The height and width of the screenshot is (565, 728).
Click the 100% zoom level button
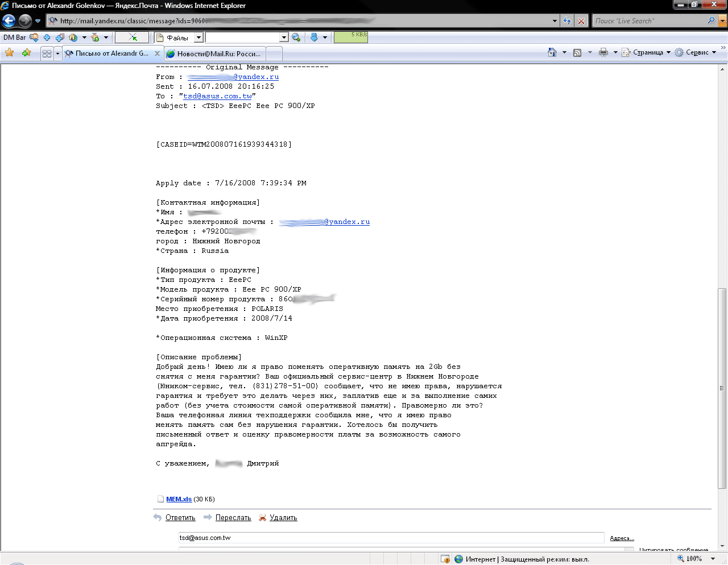(689, 559)
